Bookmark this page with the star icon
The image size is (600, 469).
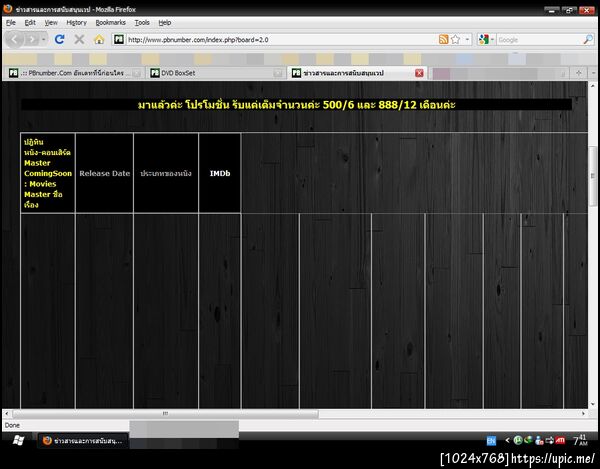tap(455, 39)
